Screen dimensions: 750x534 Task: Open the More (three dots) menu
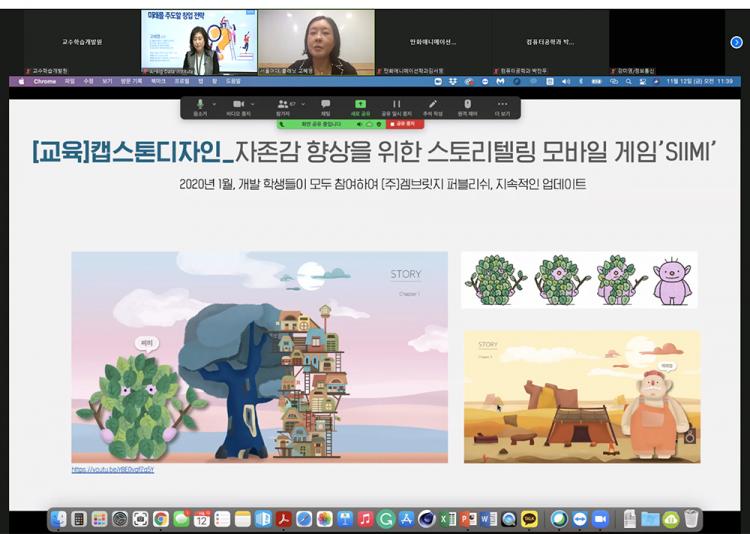coord(502,104)
